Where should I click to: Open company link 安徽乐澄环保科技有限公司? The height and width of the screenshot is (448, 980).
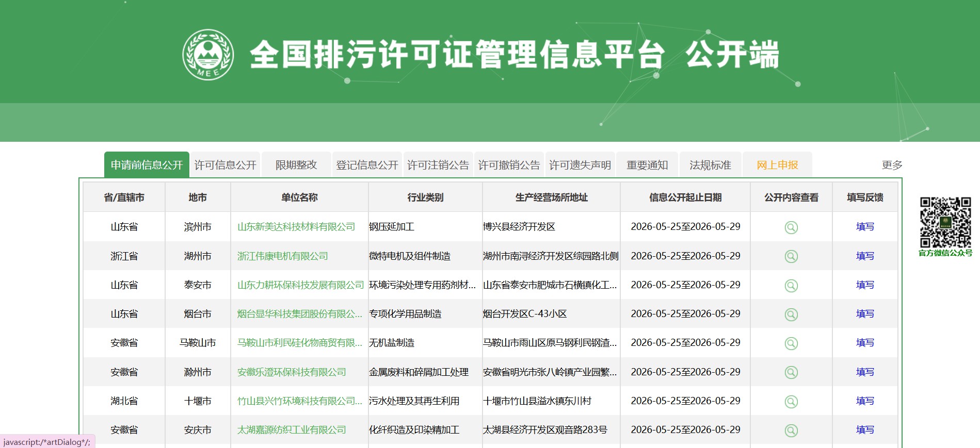[292, 372]
